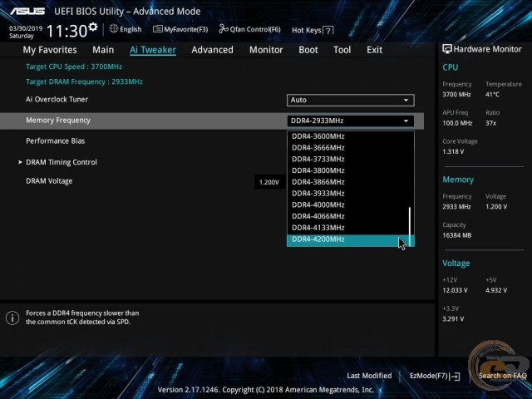Screen dimensions: 532x399
Task: Click the Hardware Monitor screen icon
Action: click(447, 49)
